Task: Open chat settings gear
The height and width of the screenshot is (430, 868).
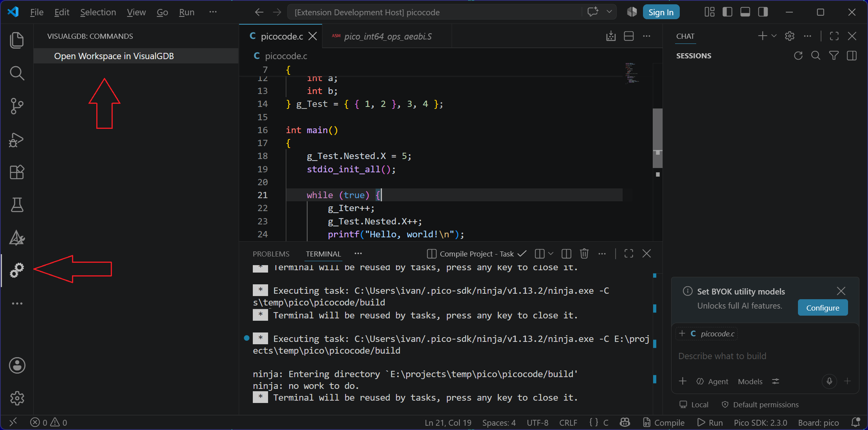Action: (x=790, y=36)
